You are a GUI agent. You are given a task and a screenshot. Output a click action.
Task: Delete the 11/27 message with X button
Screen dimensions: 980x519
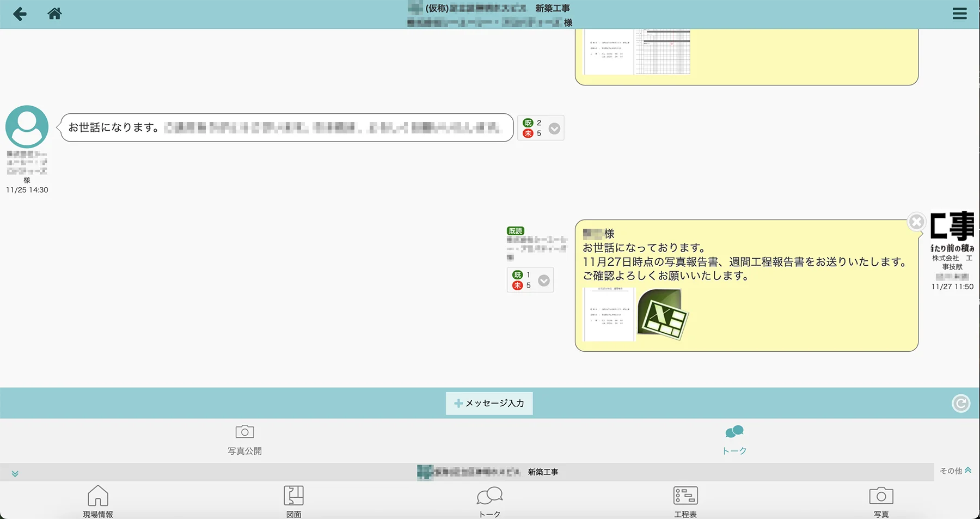coord(916,222)
